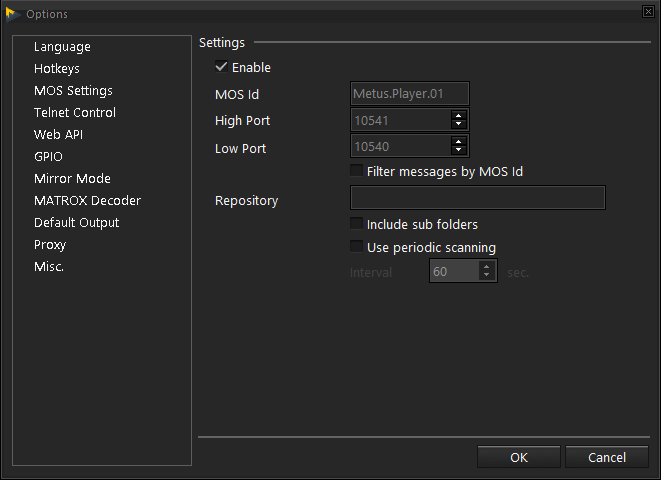This screenshot has height=480, width=661.
Task: Click the OK button
Action: pyautogui.click(x=518, y=457)
